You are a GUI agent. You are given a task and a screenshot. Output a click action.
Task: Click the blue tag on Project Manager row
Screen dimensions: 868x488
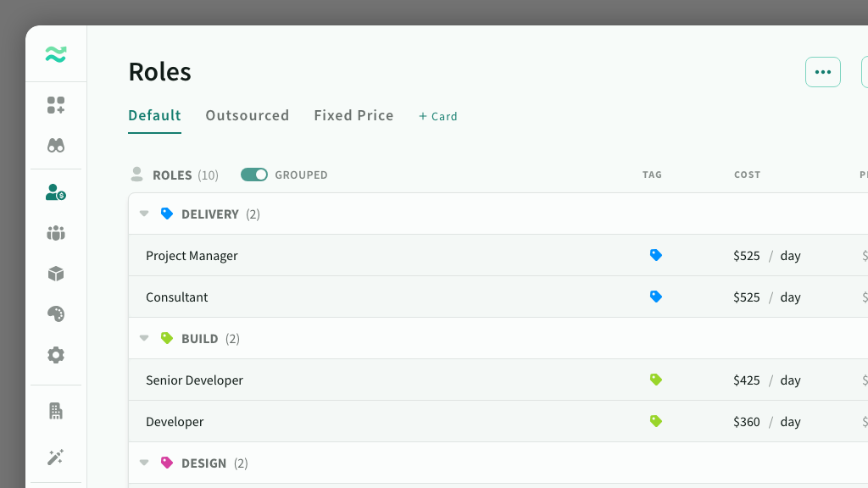pos(655,255)
